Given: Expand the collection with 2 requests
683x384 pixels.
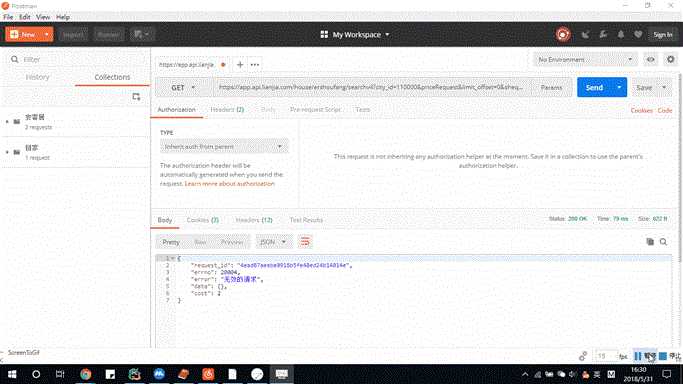Looking at the screenshot, I should point(7,121).
